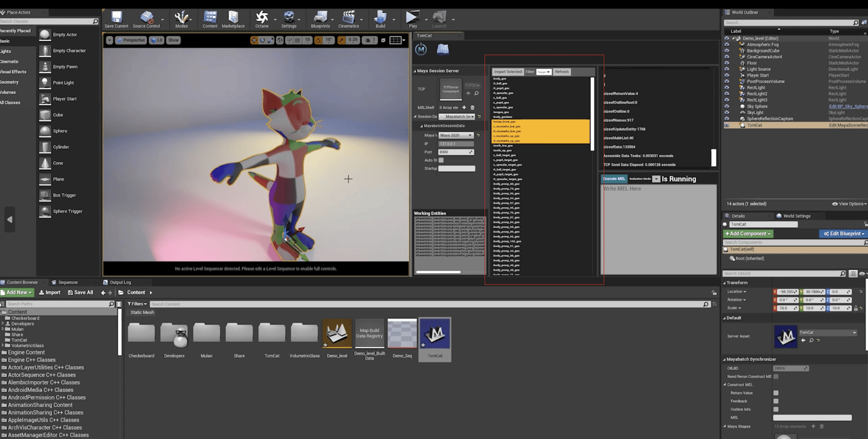
Task: Click the Octane toolbar icon
Action: tap(262, 19)
